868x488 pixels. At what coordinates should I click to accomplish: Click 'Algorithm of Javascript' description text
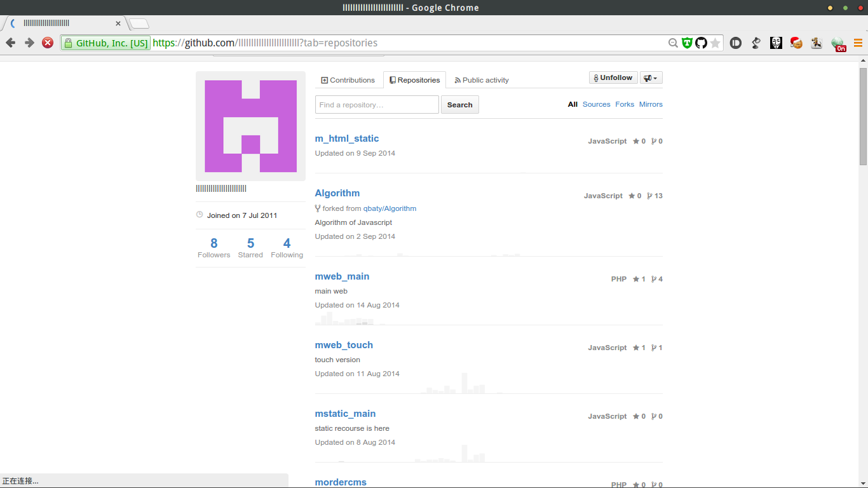(353, 222)
